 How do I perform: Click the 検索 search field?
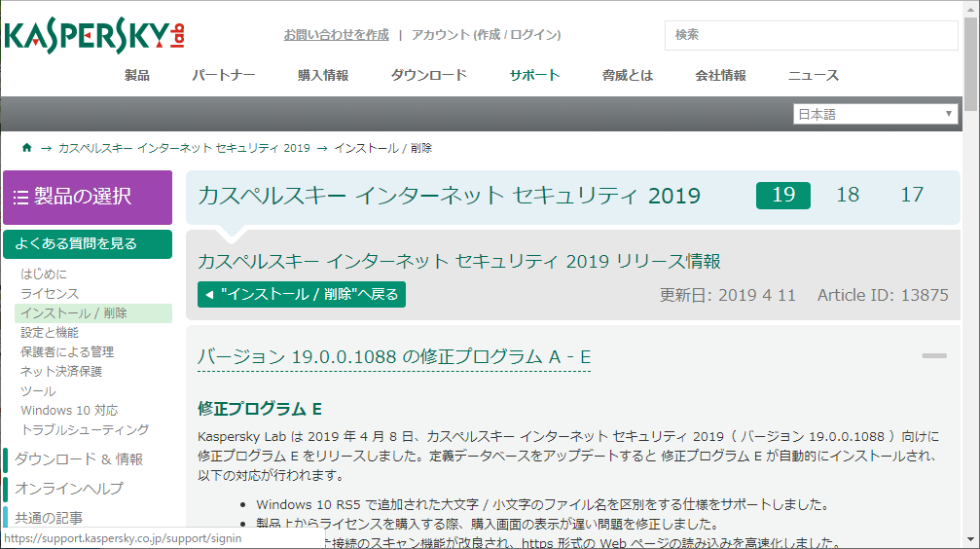click(812, 35)
